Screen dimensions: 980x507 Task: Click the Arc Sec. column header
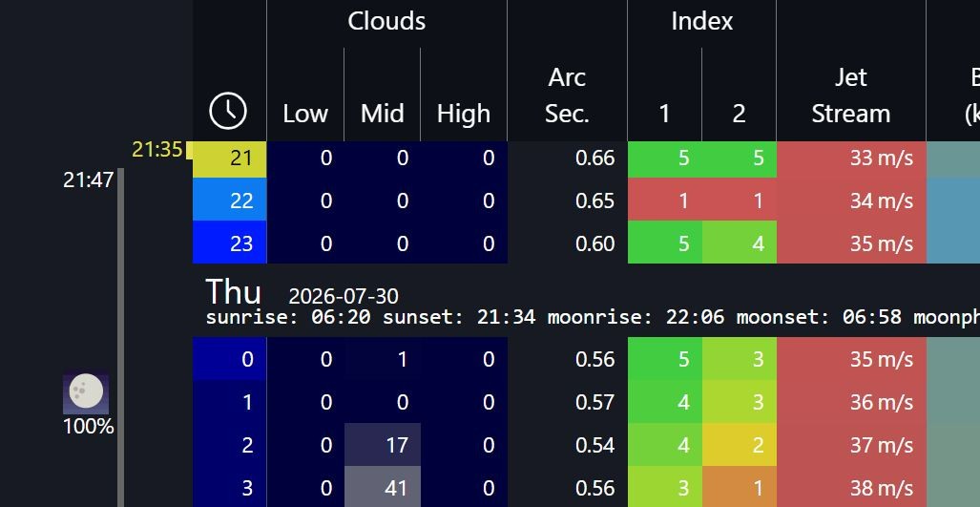coord(567,95)
